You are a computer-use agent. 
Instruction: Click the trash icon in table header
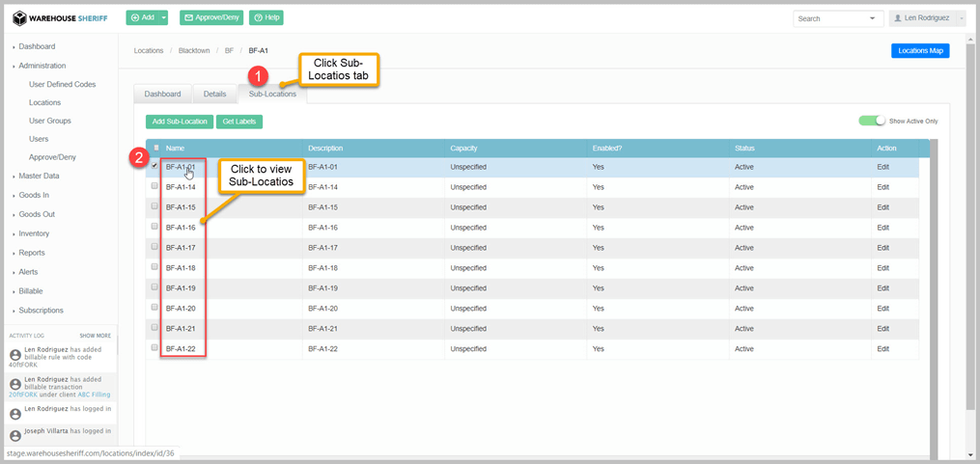tap(155, 149)
